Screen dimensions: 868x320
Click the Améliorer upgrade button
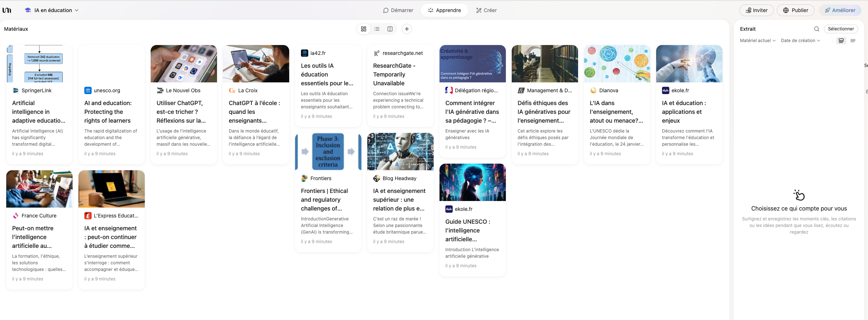pyautogui.click(x=840, y=10)
